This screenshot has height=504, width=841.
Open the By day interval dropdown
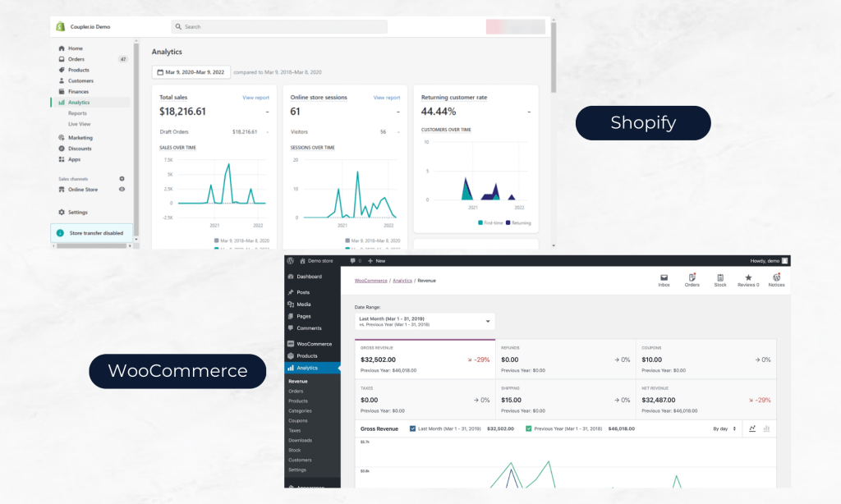(724, 428)
